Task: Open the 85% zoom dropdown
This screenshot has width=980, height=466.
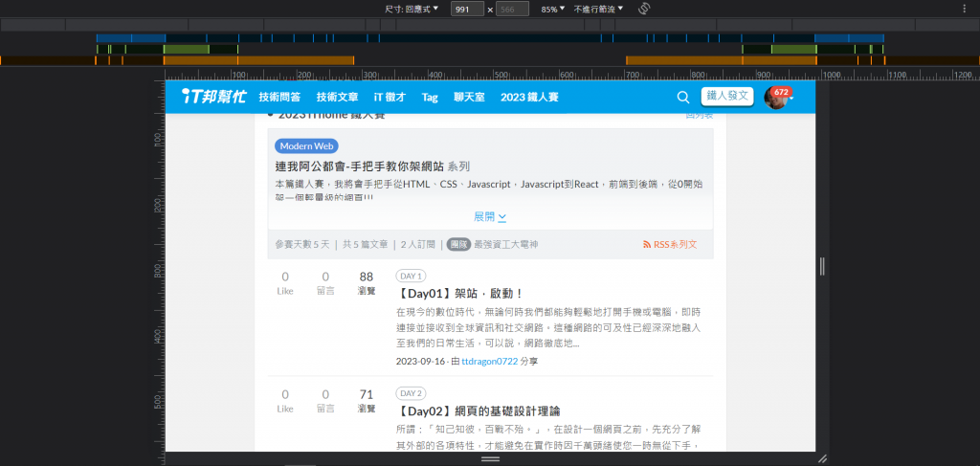Action: pyautogui.click(x=552, y=9)
